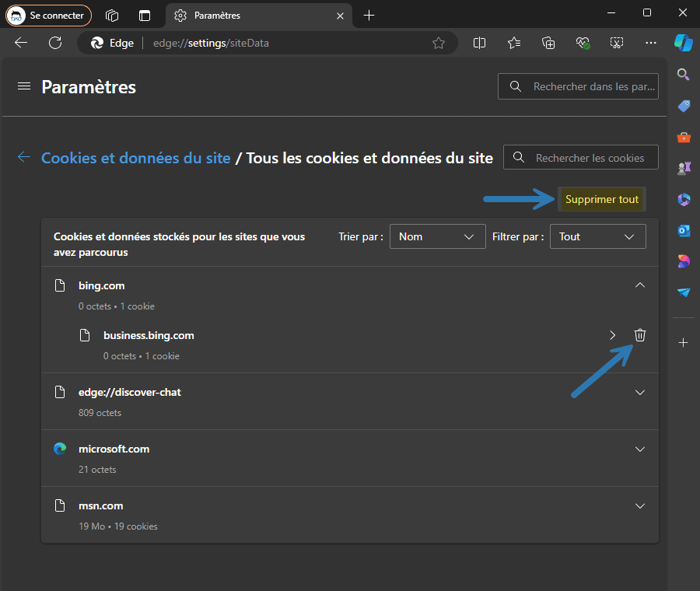The height and width of the screenshot is (591, 700).
Task: Open sidebar Games chess icon
Action: tap(684, 168)
